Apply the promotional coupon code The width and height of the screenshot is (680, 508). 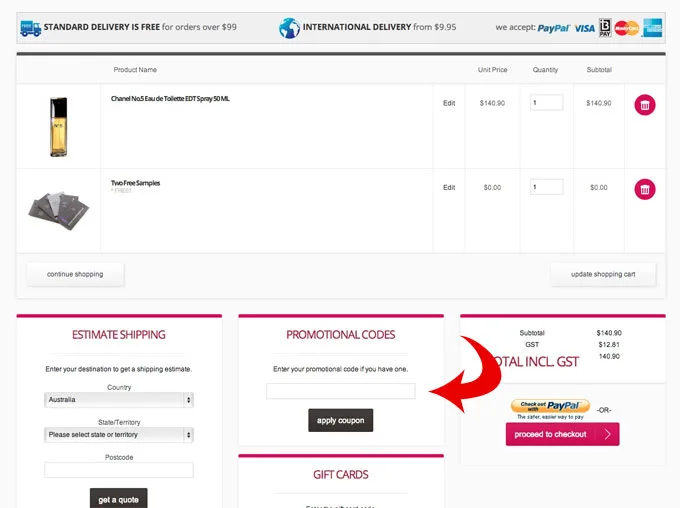(x=340, y=420)
